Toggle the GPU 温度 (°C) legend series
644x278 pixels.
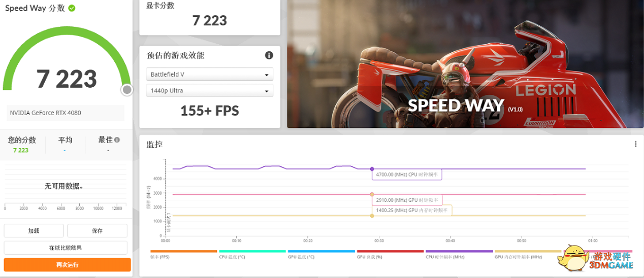pyautogui.click(x=321, y=254)
